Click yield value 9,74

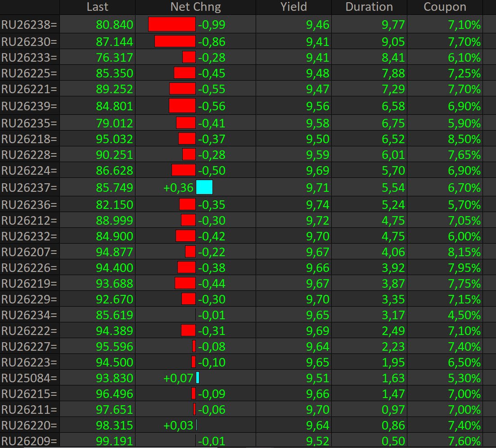click(x=318, y=205)
